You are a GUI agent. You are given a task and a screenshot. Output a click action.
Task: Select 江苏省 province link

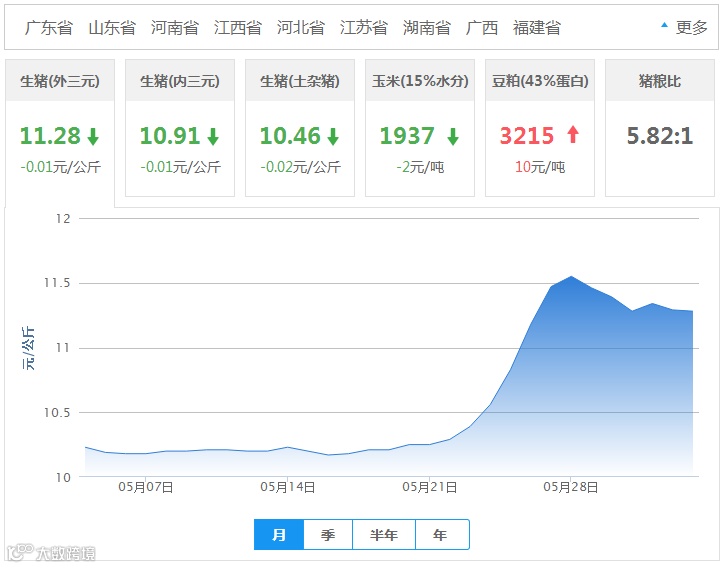coord(363,28)
